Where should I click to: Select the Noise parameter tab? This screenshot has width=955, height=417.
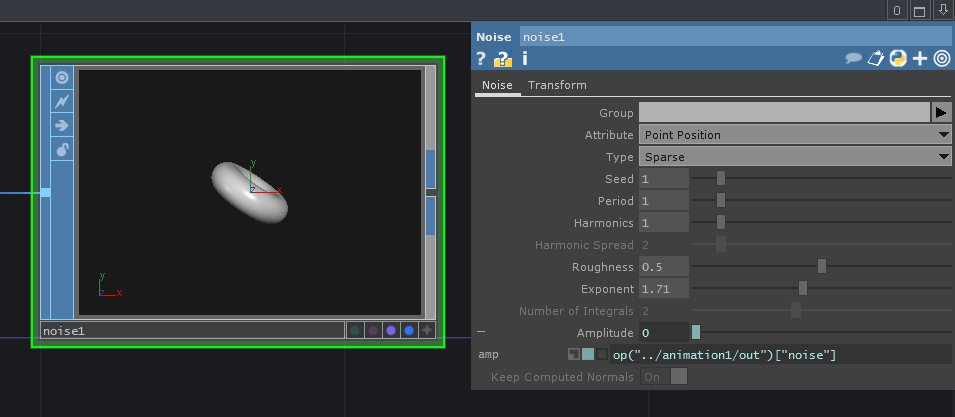(497, 85)
